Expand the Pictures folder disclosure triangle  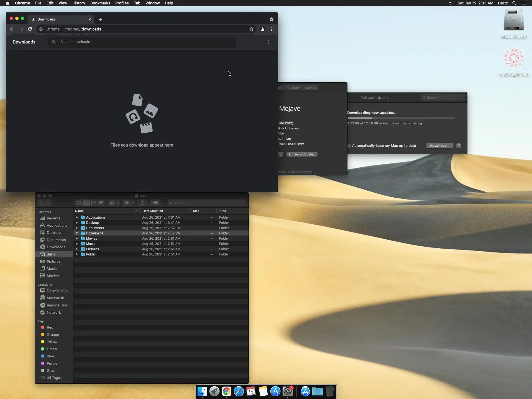[77, 249]
